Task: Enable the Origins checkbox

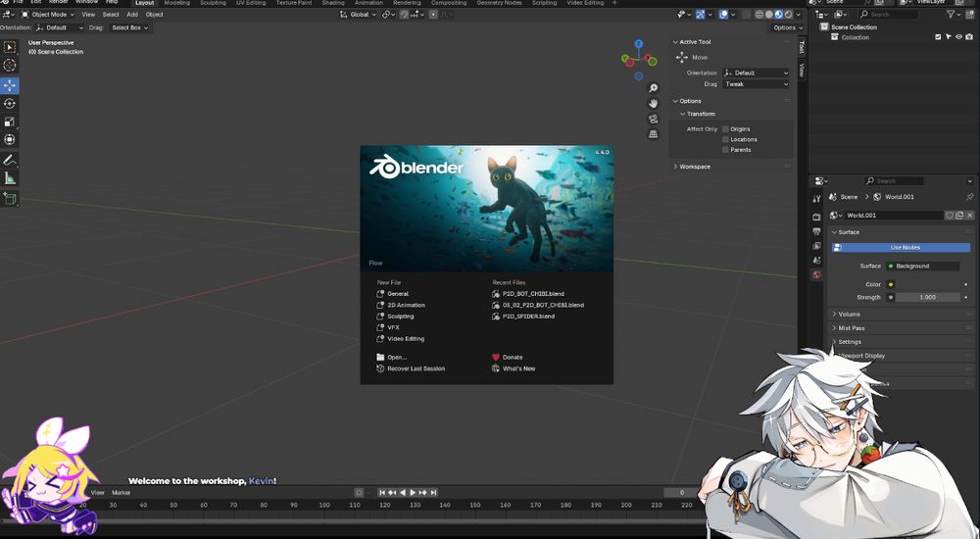Action: 725,128
